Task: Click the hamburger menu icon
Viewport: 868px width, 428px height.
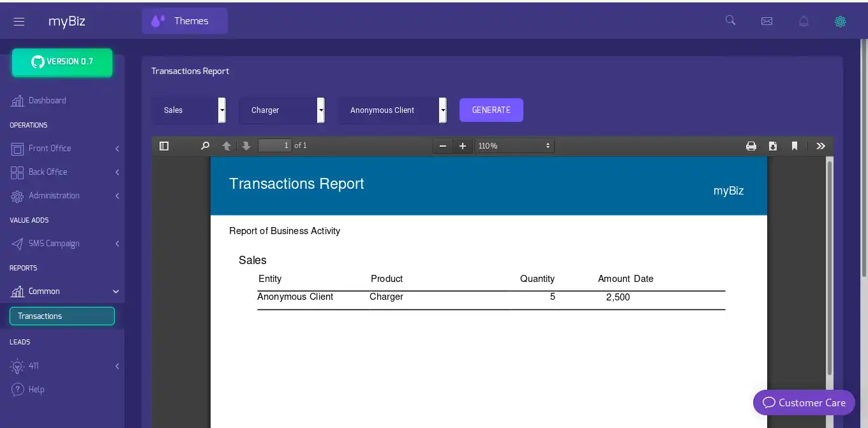Action: pyautogui.click(x=19, y=22)
